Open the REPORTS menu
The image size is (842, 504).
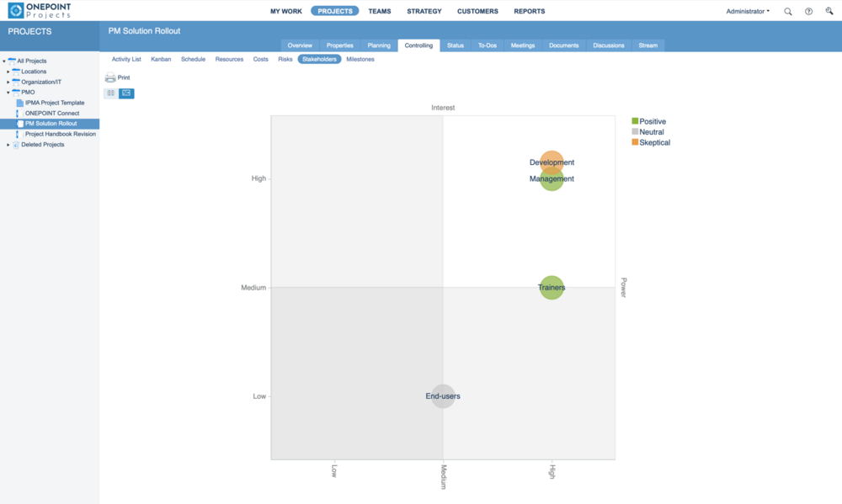pos(530,11)
